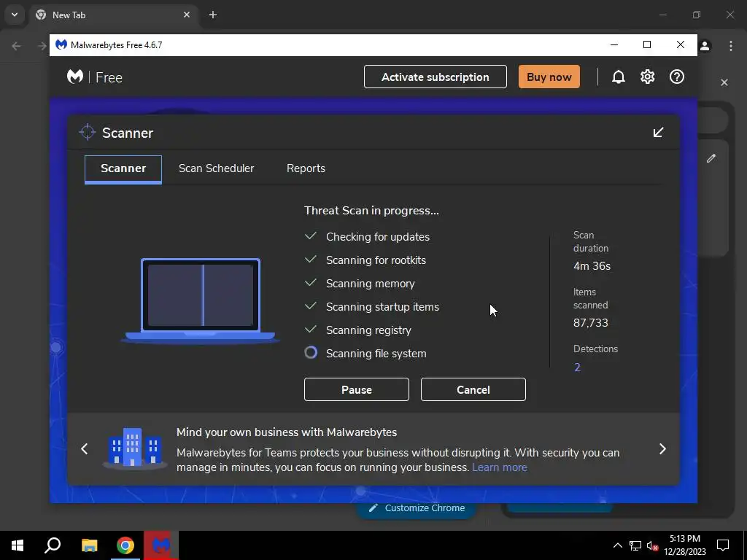
Task: Click the Buy now button
Action: pyautogui.click(x=549, y=77)
